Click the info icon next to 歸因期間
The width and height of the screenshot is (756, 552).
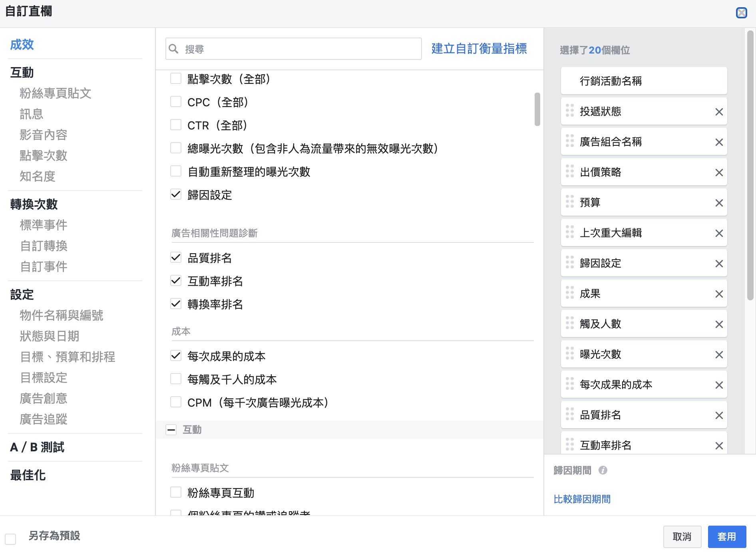603,470
